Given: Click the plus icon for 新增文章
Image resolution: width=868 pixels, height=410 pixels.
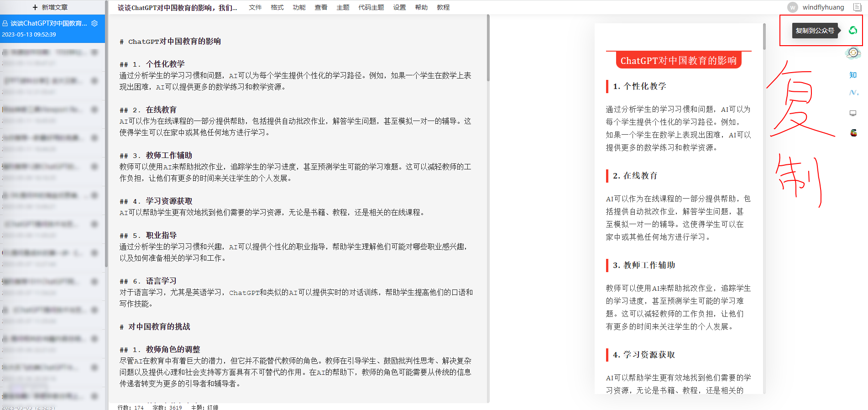Looking at the screenshot, I should [x=35, y=7].
